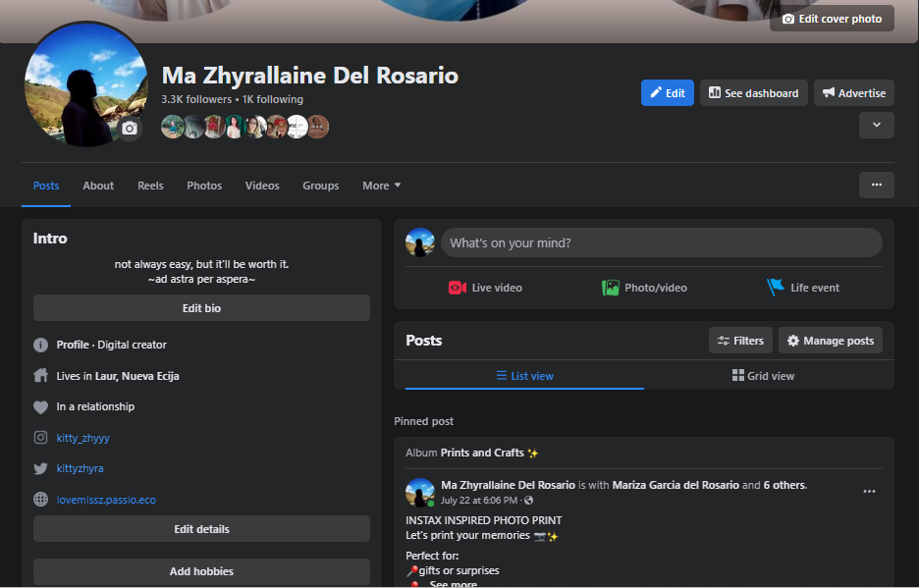This screenshot has width=919, height=588.
Task: Expand the More tab dropdown
Action: click(382, 186)
